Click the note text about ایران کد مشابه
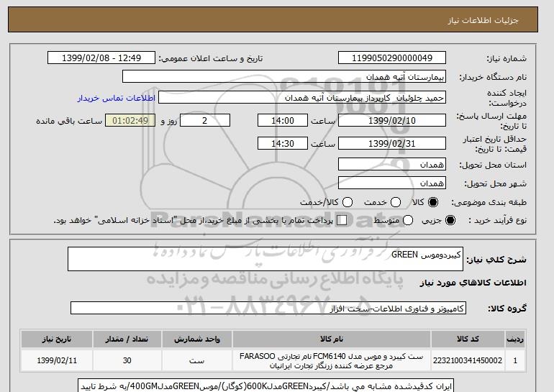554x392 pixels. pyautogui.click(x=266, y=386)
